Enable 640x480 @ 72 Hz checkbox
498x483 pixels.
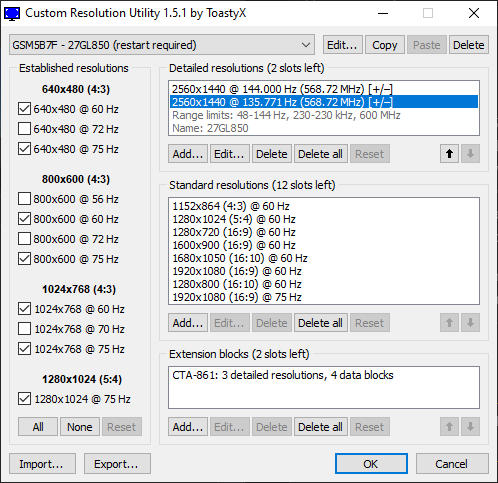(x=24, y=129)
